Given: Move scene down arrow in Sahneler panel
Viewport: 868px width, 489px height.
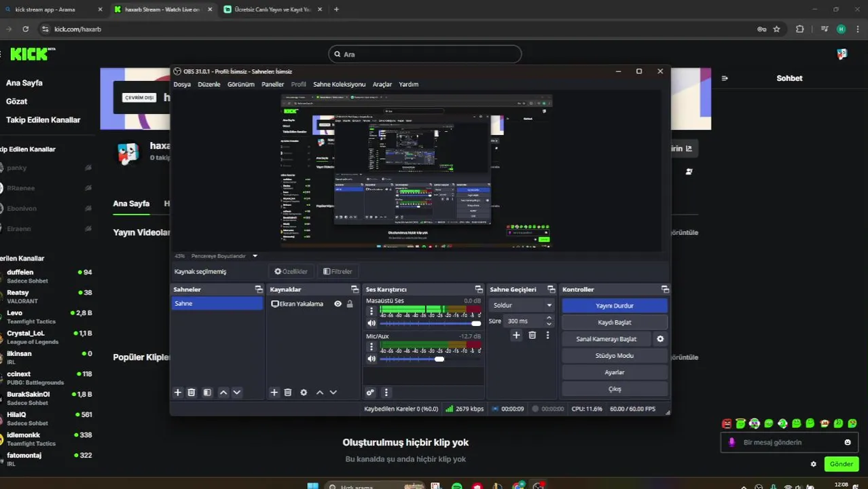Looking at the screenshot, I should (237, 393).
